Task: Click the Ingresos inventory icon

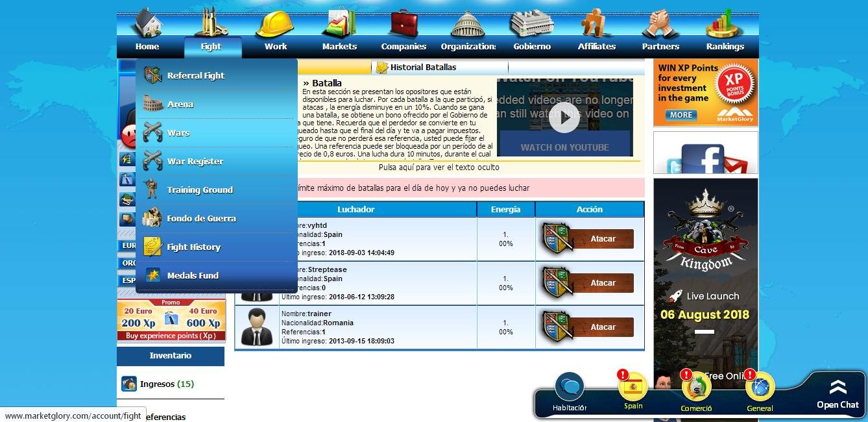Action: coord(129,384)
